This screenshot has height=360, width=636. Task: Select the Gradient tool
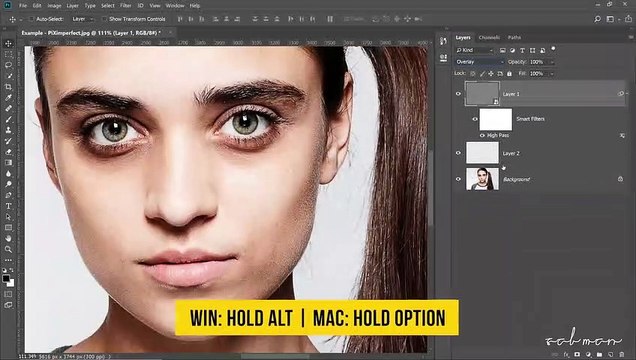pyautogui.click(x=8, y=163)
